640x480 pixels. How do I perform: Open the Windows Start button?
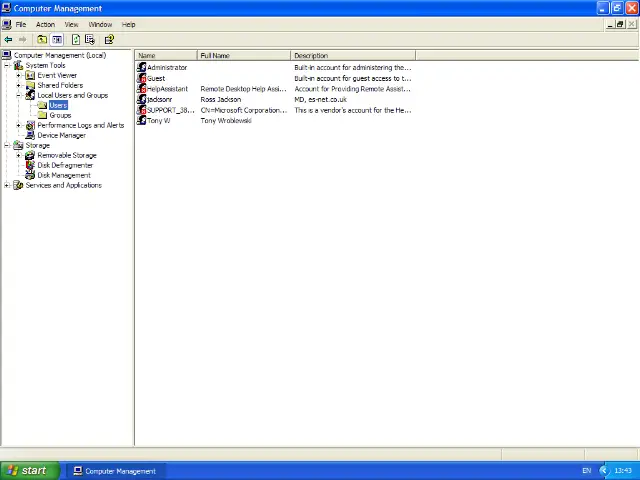(x=30, y=471)
